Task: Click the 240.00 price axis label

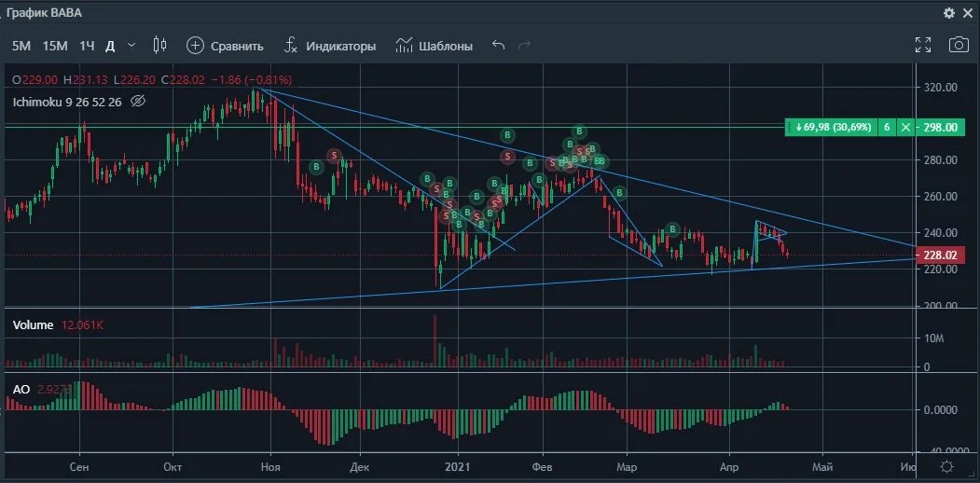Action: point(941,232)
